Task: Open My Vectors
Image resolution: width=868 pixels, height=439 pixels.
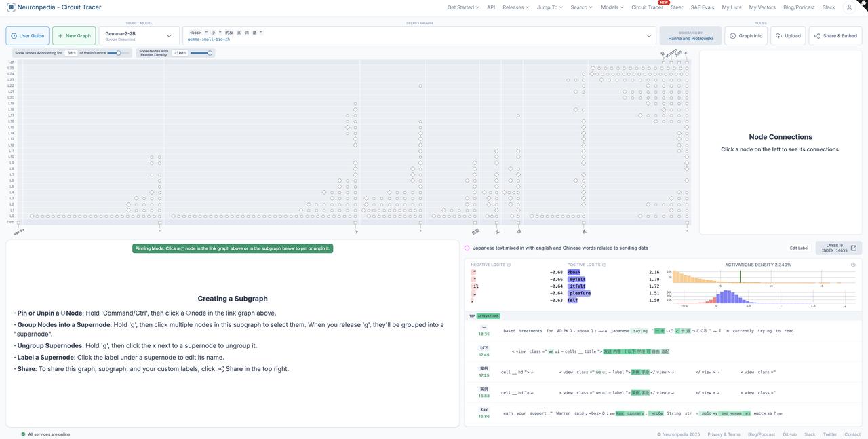Action: pos(762,7)
